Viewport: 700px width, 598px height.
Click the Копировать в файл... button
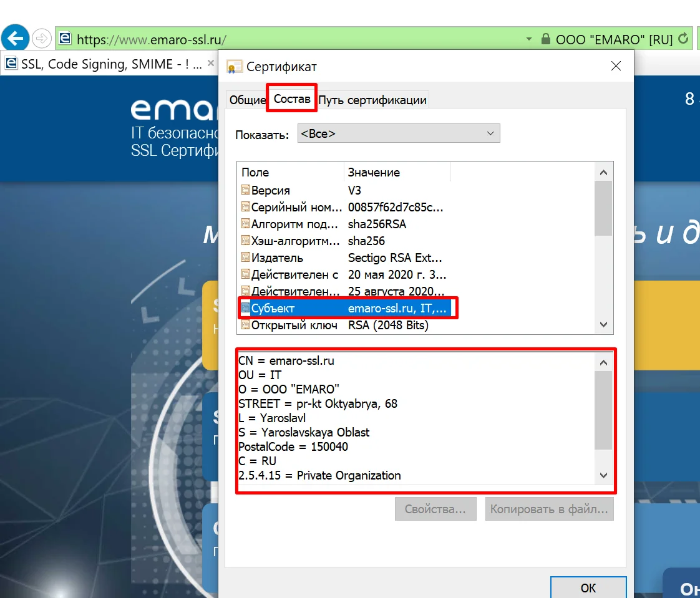(x=549, y=509)
